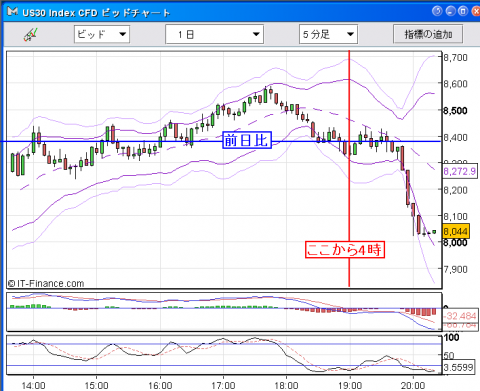Click the help button in title bar

[x=437, y=11]
